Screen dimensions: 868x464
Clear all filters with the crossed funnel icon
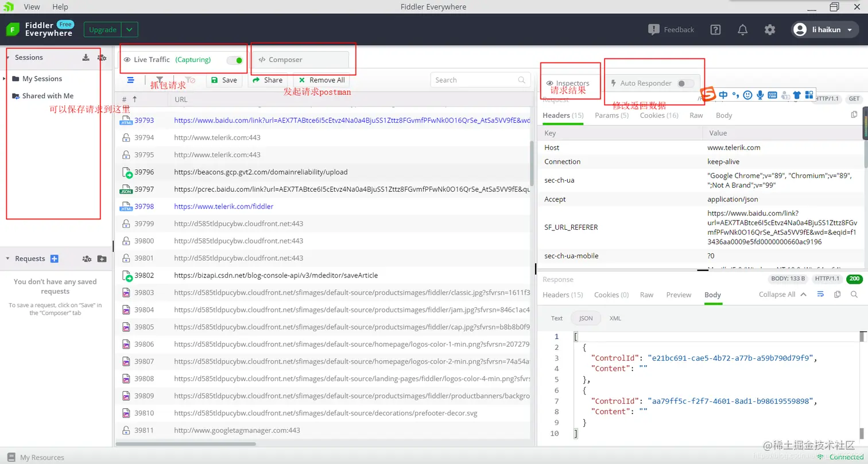pyautogui.click(x=190, y=80)
